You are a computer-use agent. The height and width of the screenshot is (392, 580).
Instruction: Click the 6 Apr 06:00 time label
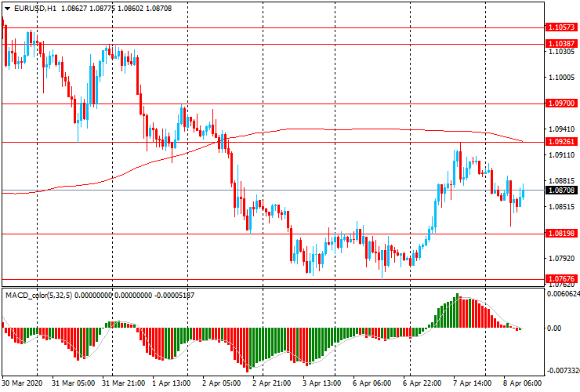[372, 383]
